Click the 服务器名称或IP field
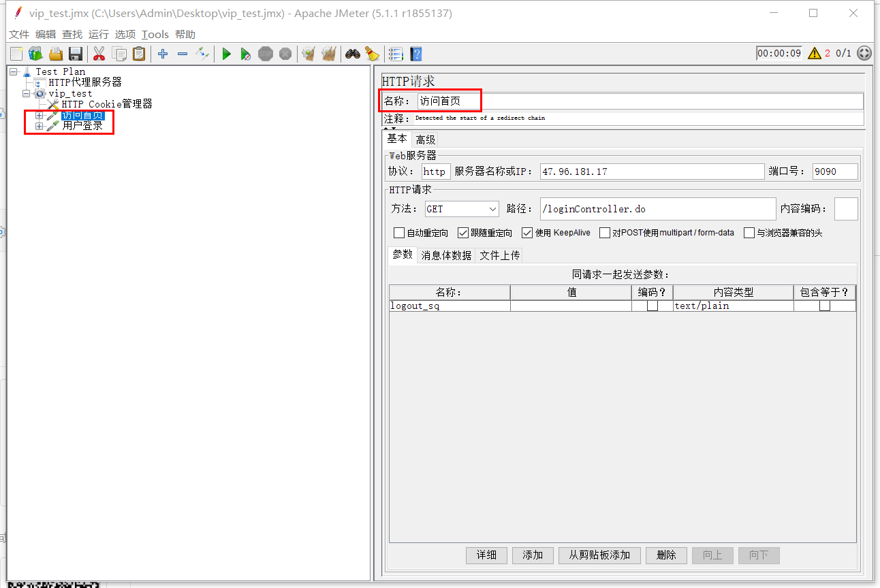Screen dimensions: 880x588 click(653, 171)
